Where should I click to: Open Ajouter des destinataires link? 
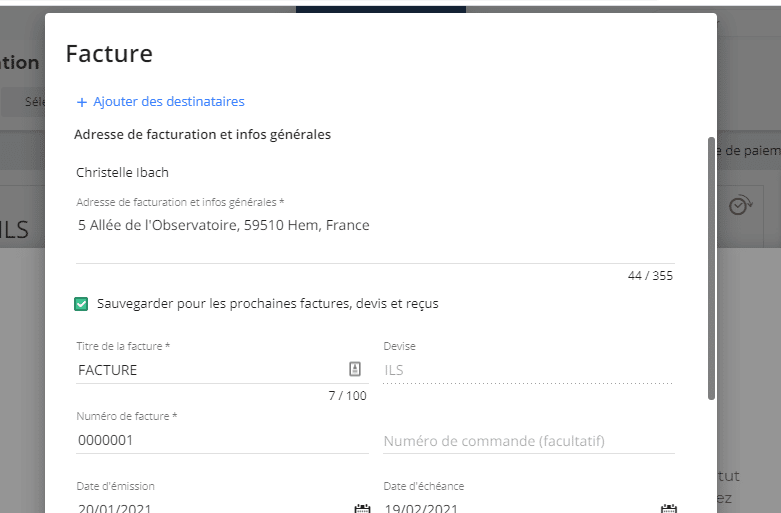(x=168, y=102)
